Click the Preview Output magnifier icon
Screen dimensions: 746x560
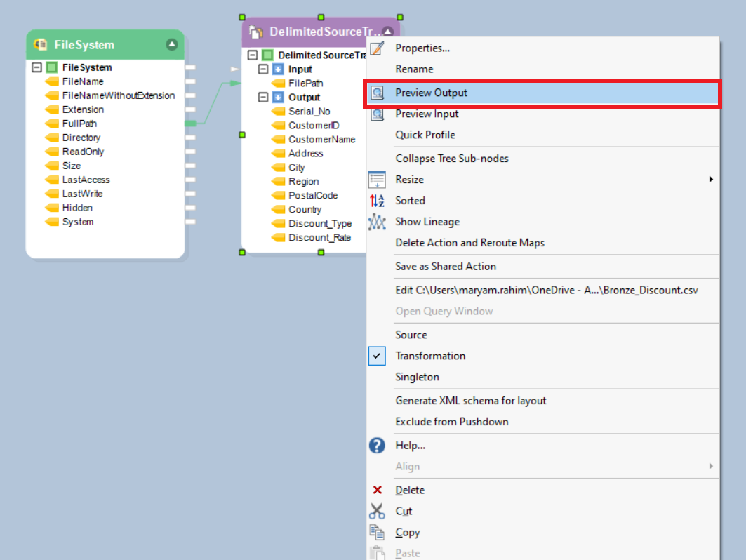coord(378,93)
